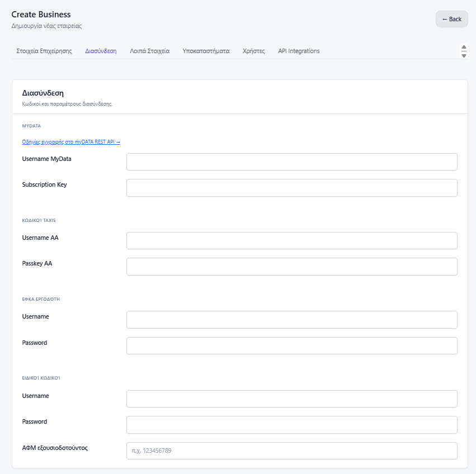Switch to the Λοιπά Στοιχεία tab

click(x=150, y=51)
